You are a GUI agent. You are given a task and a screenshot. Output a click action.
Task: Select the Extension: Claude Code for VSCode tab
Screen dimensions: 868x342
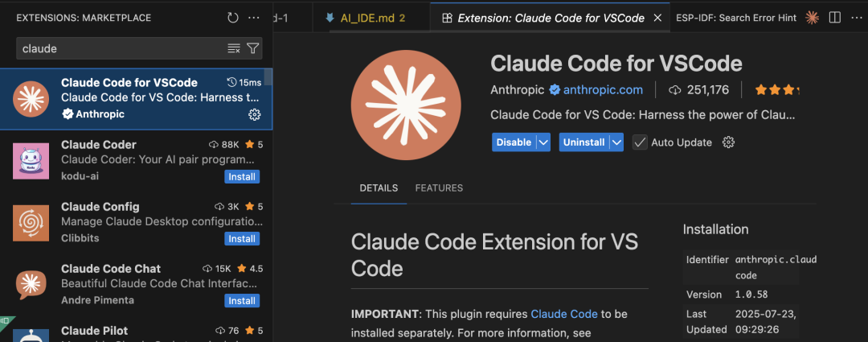click(x=551, y=18)
